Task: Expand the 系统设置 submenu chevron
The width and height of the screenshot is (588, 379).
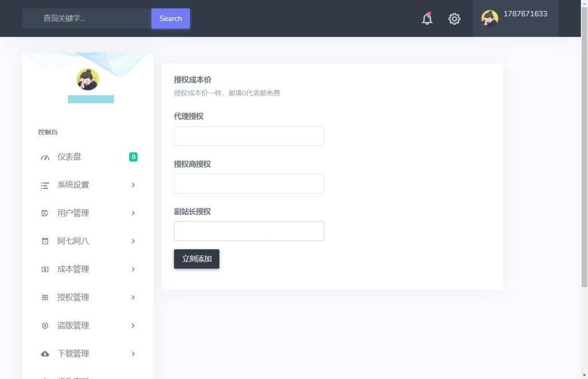Action: click(x=133, y=185)
